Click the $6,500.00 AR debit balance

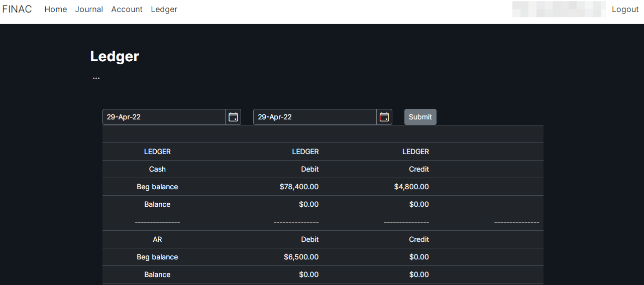(301, 257)
